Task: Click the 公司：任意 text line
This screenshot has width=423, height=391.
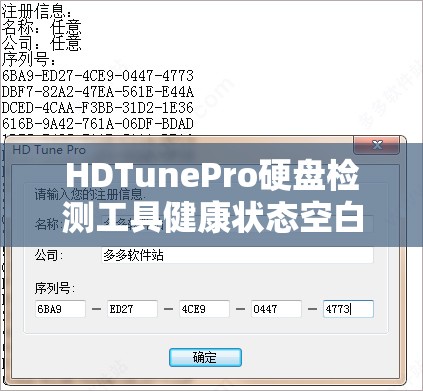Action: 42,44
